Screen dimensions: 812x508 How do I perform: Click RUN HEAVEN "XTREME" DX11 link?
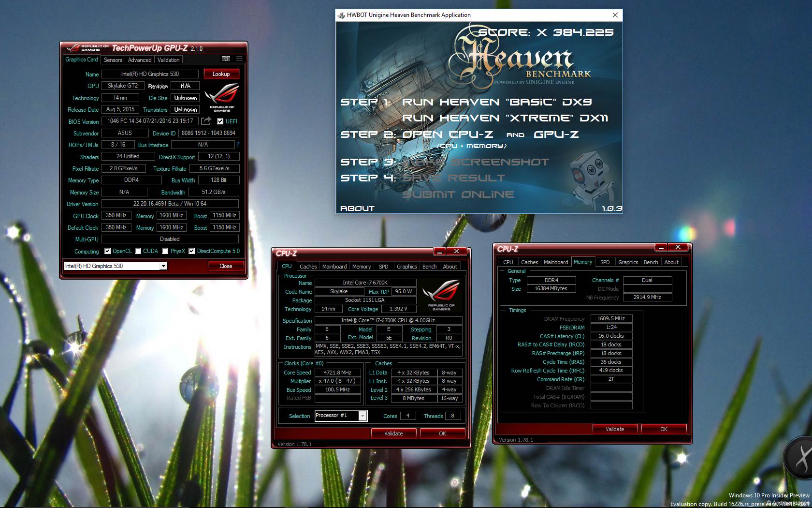505,118
